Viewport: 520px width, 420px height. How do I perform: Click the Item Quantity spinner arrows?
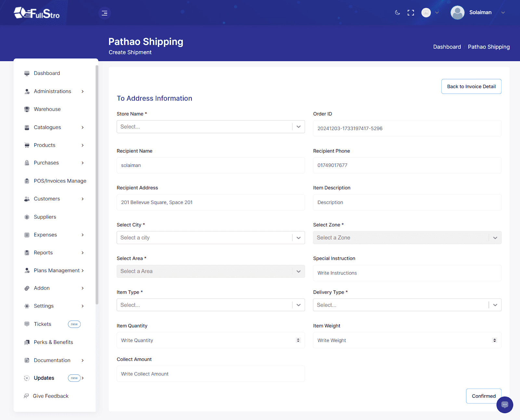(298, 340)
